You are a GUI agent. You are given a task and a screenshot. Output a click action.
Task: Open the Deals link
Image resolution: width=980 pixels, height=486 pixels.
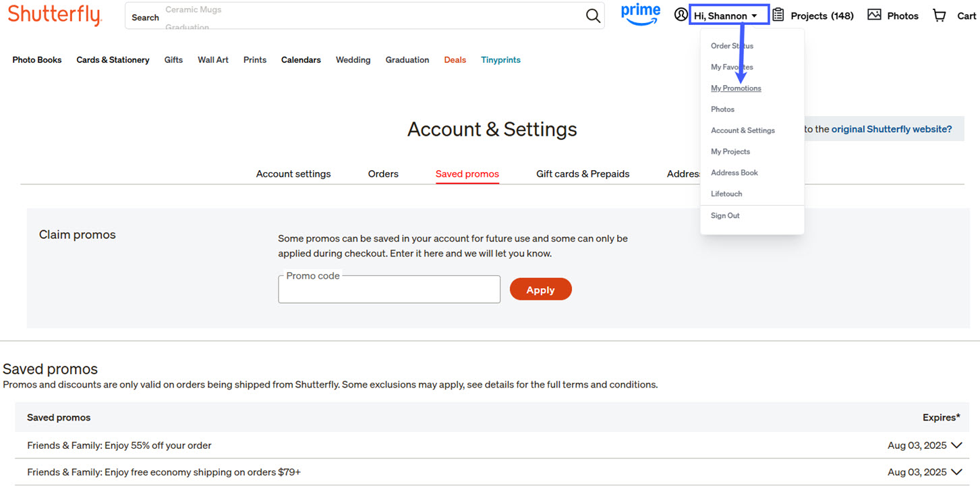point(455,60)
